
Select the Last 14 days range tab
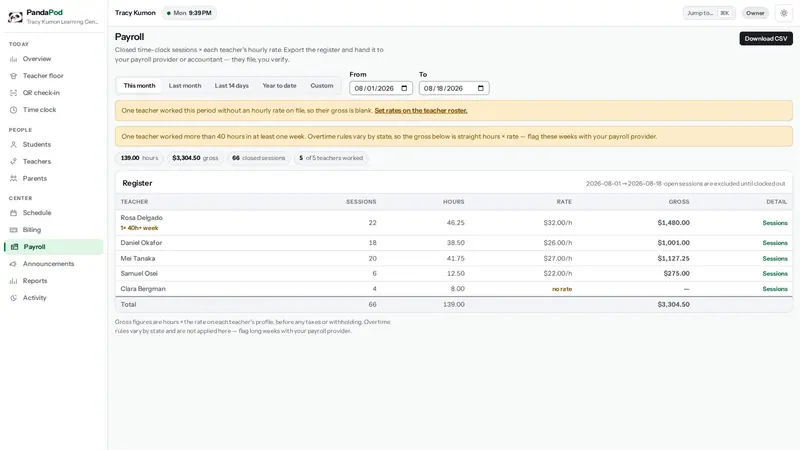coord(232,86)
